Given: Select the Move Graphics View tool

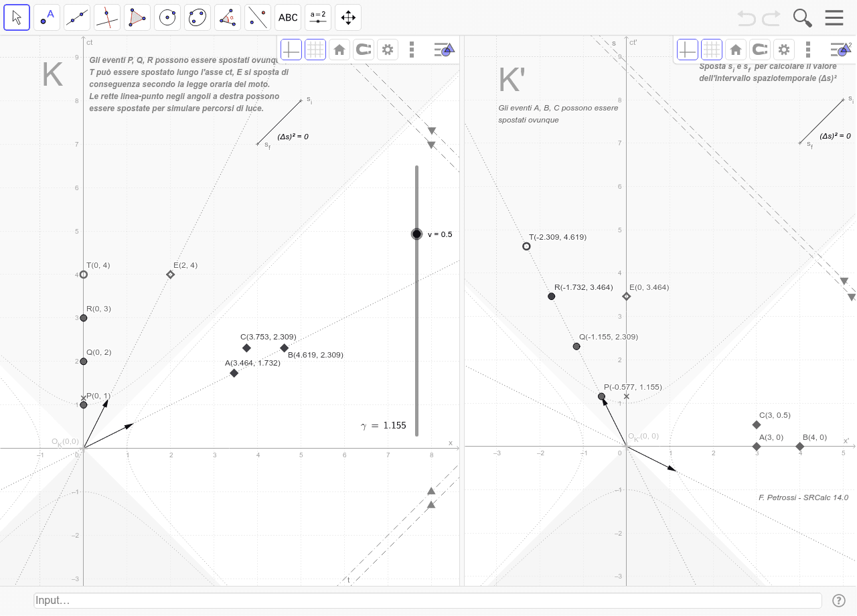Looking at the screenshot, I should (x=348, y=17).
